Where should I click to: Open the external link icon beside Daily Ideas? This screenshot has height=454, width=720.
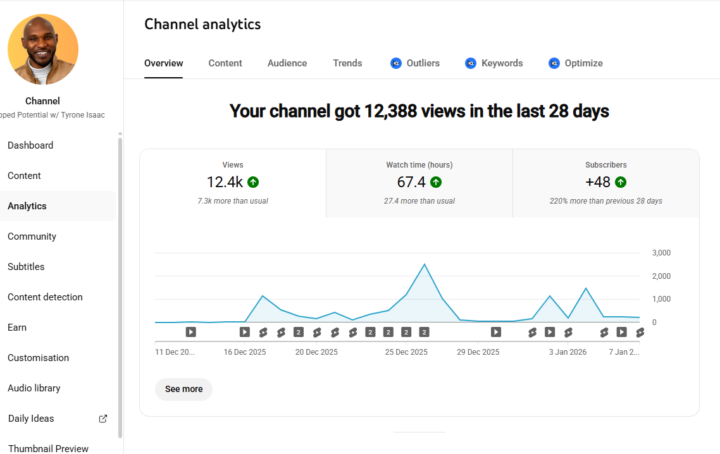click(103, 419)
